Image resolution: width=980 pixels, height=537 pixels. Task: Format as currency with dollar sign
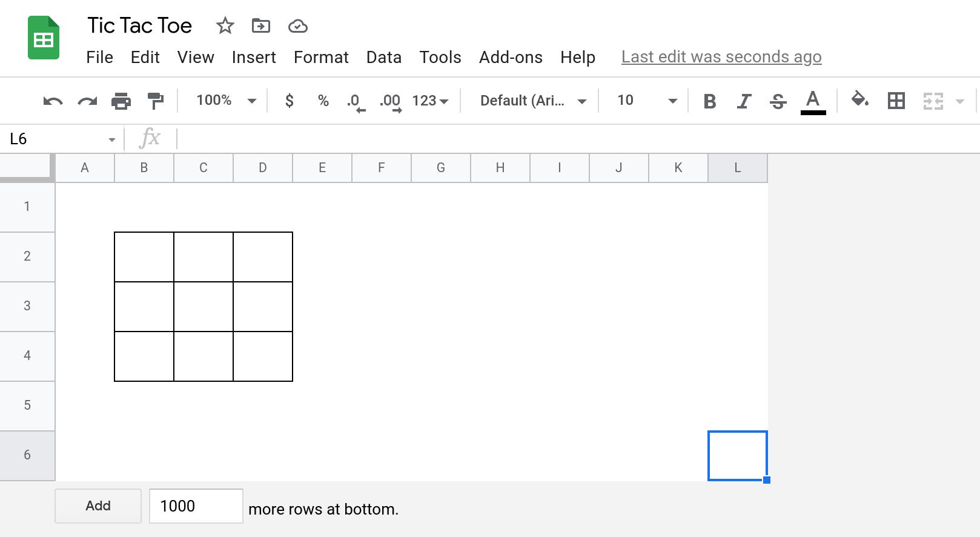(290, 101)
